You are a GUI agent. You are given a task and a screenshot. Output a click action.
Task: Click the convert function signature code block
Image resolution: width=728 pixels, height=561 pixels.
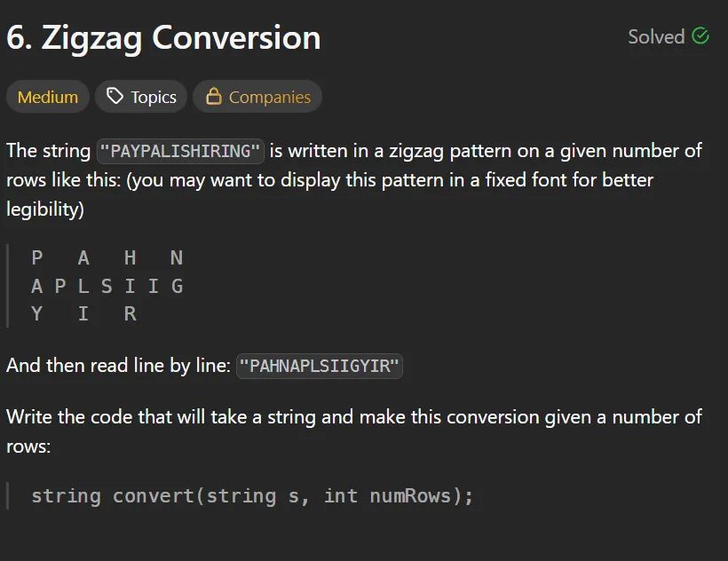coord(253,495)
